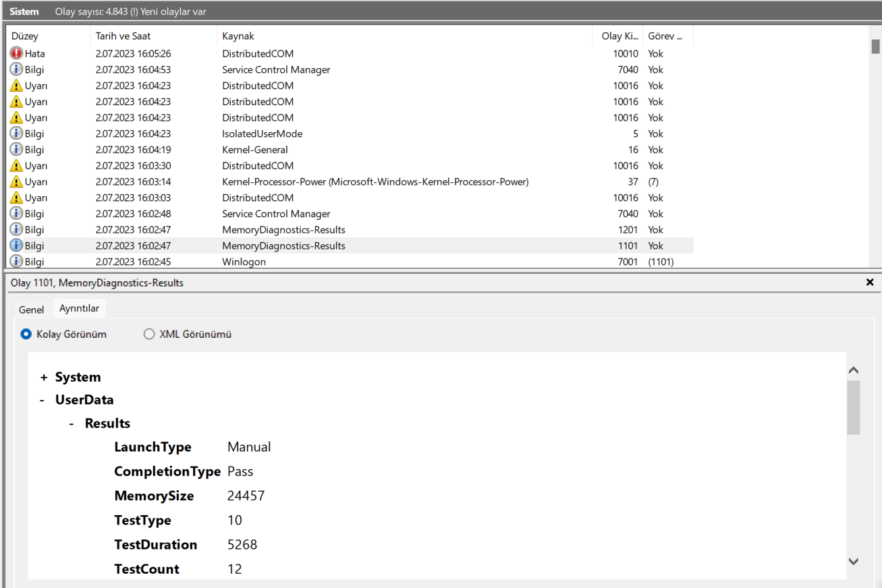Click the info icon beside the Kernel-General event
Image resolution: width=882 pixels, height=588 pixels.
16,150
